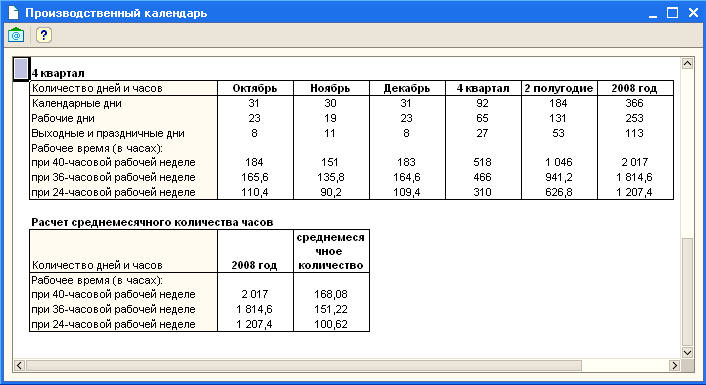
Task: Select the average value 151,22
Action: [x=330, y=309]
